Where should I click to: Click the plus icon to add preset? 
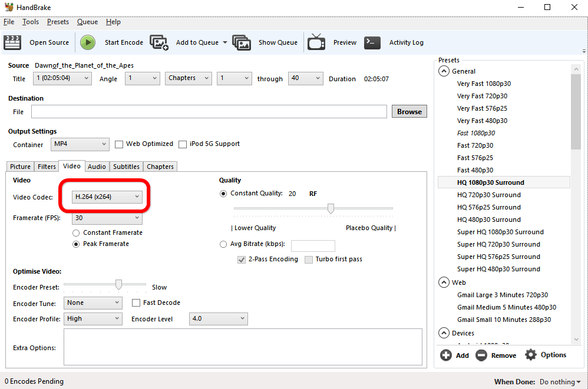446,355
